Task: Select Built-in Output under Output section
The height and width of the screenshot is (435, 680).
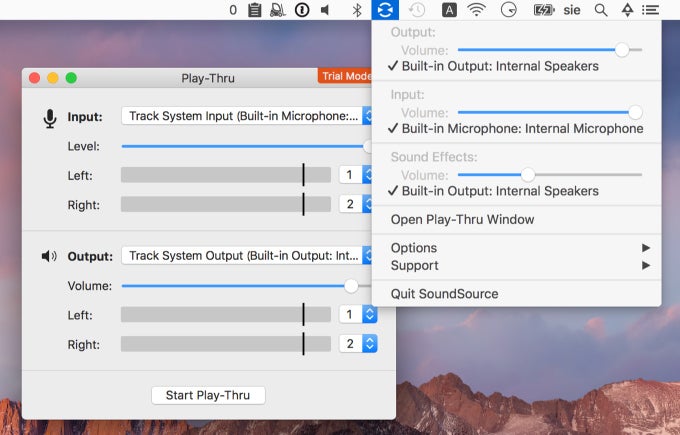Action: [x=517, y=66]
